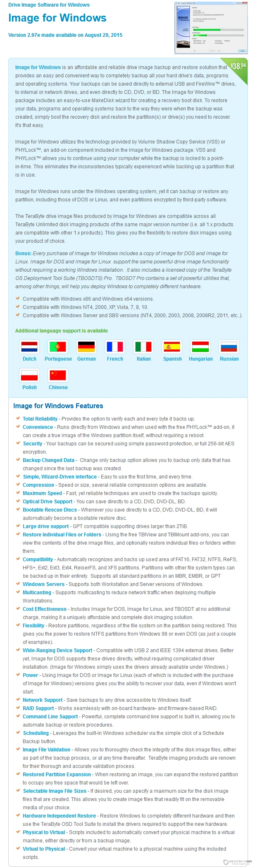Image resolution: width=255 pixels, height=868 pixels.
Task: Click 'Hardware Independent Restore' feature title
Action: [x=59, y=816]
